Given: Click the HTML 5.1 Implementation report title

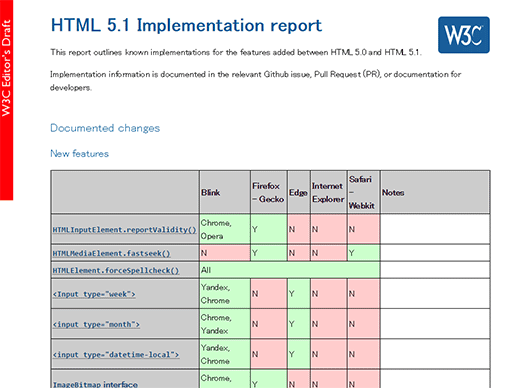Looking at the screenshot, I should pos(186,25).
